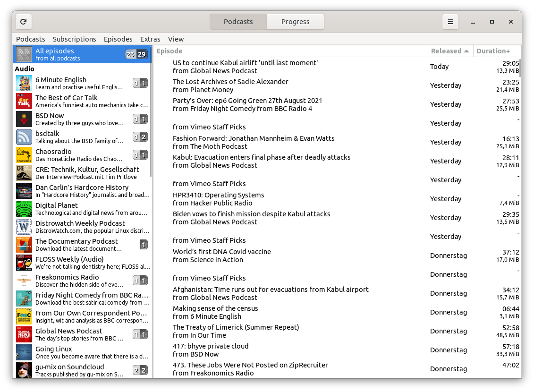Click the Global News Podcast cover
Image resolution: width=534 pixels, height=392 pixels.
click(x=24, y=334)
